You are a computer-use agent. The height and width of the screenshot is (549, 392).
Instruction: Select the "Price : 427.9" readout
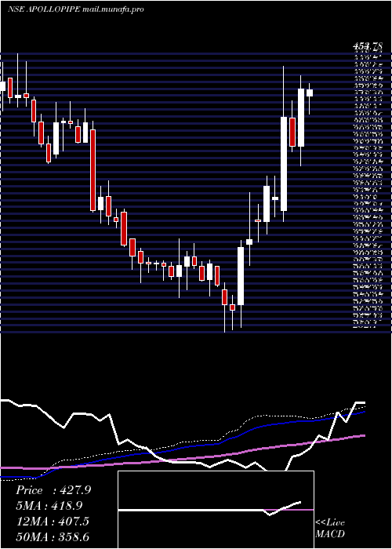tap(53, 490)
